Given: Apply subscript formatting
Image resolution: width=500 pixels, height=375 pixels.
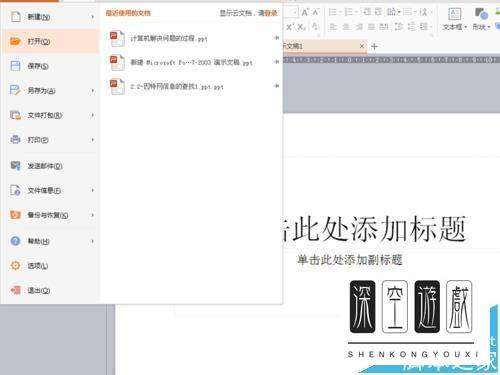Looking at the screenshot, I should [302, 27].
